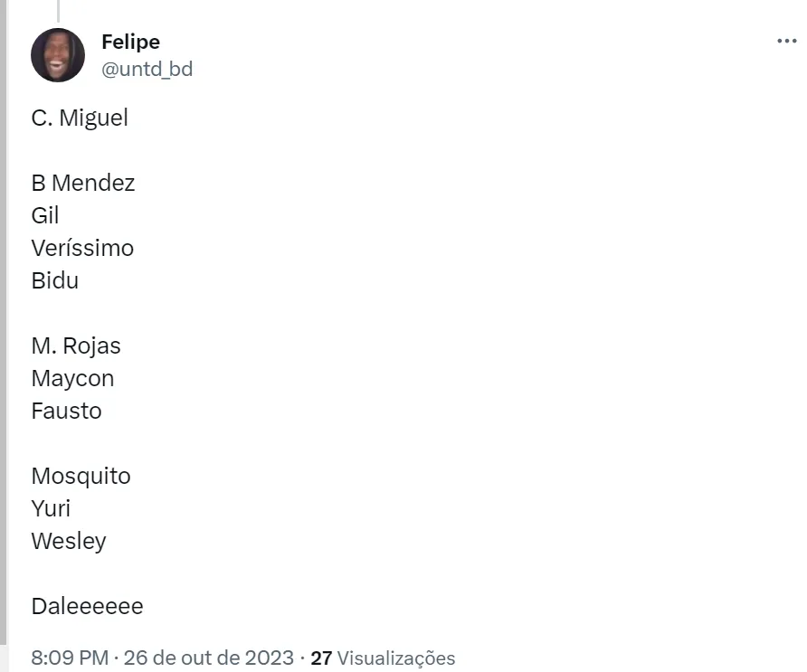Open the Felipe display name link
Screen dimensions: 807x672
tap(130, 42)
